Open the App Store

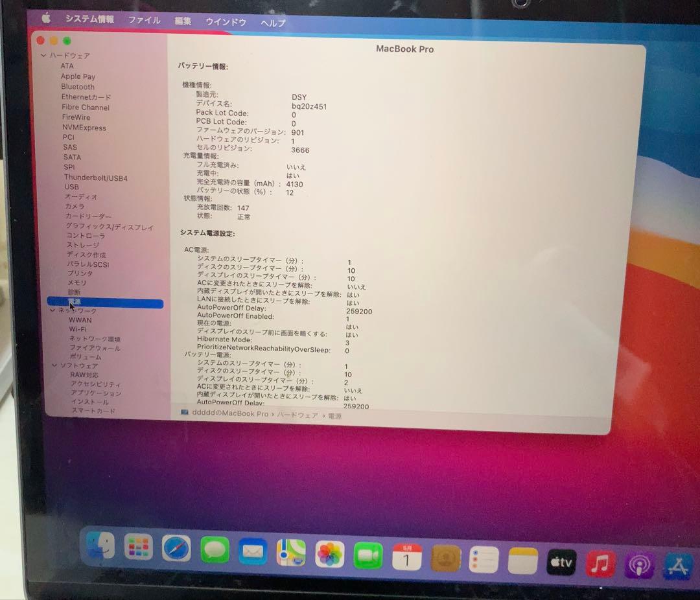[x=677, y=562]
